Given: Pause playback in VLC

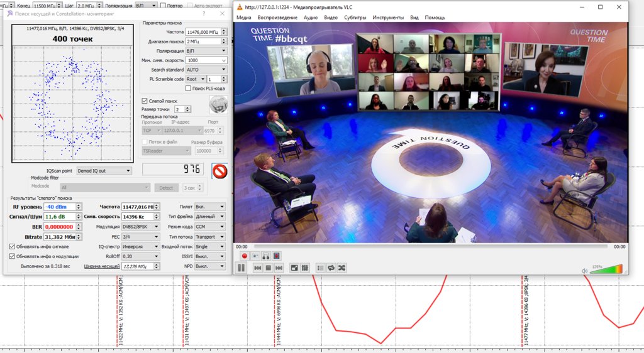Looking at the screenshot, I should (x=241, y=268).
